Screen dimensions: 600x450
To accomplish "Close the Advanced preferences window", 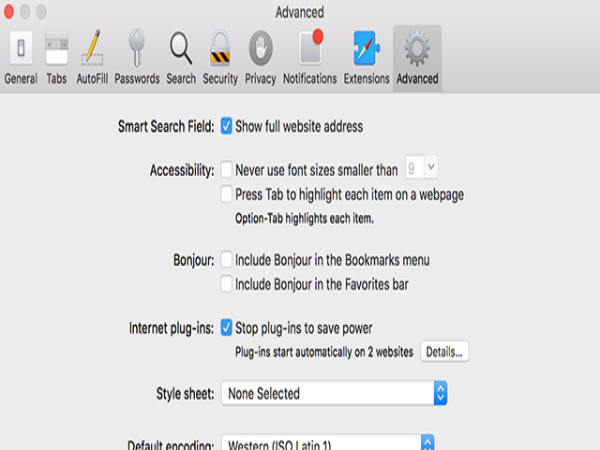I will [9, 12].
